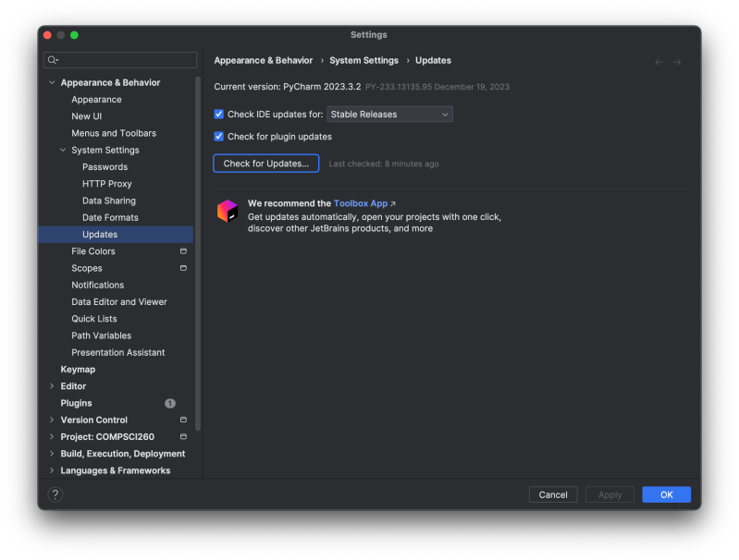
Task: Click 'Last checked: 8 minutes ago' text
Action: (384, 164)
